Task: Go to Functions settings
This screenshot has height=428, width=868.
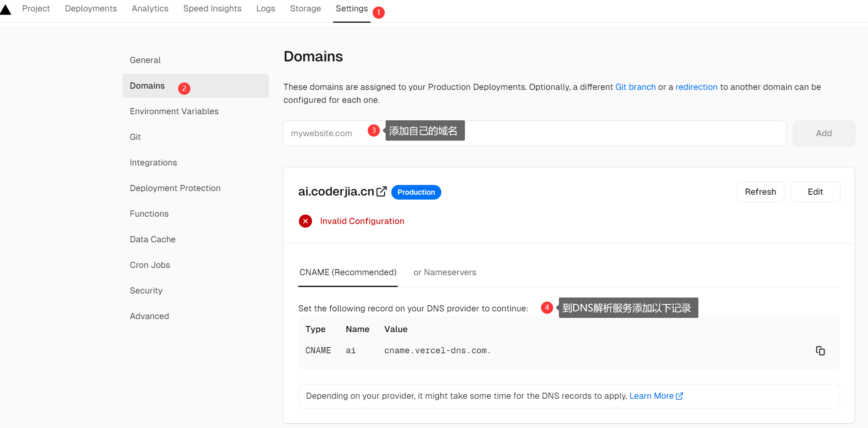Action: pyautogui.click(x=149, y=214)
